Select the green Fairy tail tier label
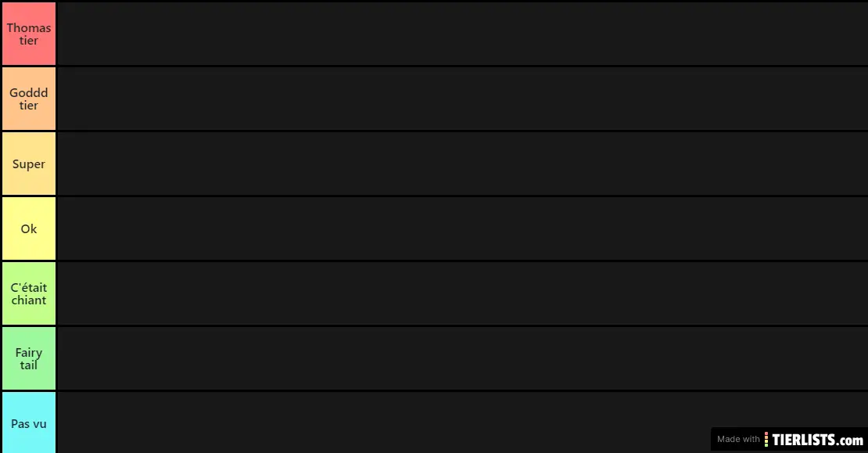Screen dimensions: 868x453 [29, 358]
